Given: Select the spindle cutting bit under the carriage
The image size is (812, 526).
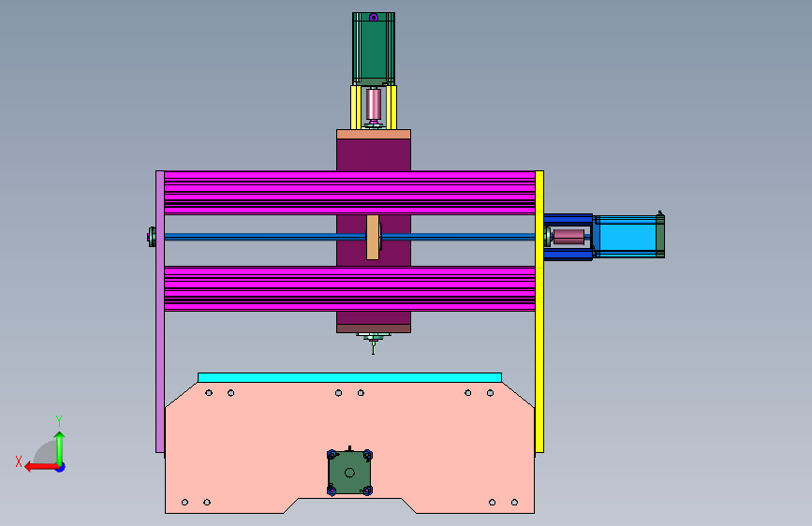Looking at the screenshot, I should (374, 348).
